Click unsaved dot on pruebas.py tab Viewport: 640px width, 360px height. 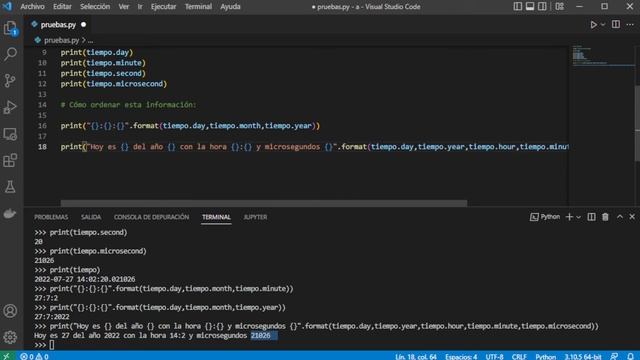(x=84, y=24)
